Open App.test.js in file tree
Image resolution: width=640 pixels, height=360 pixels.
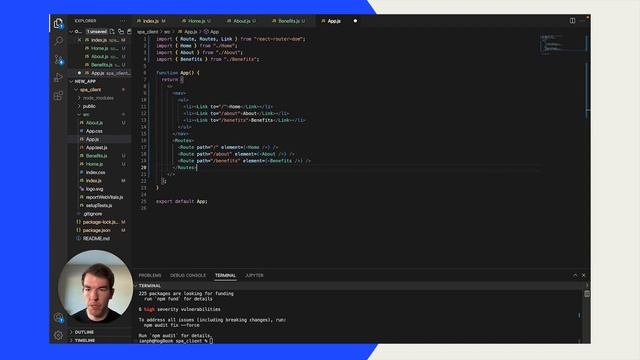(x=96, y=147)
